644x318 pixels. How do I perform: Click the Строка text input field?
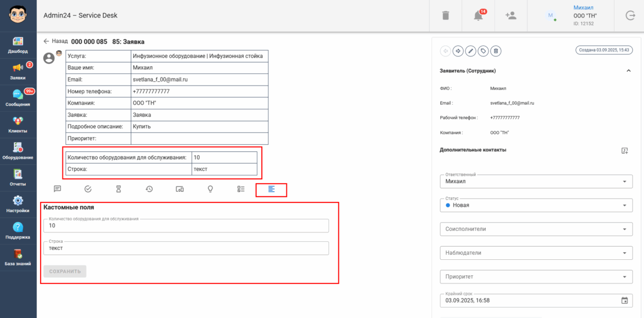[x=186, y=248]
